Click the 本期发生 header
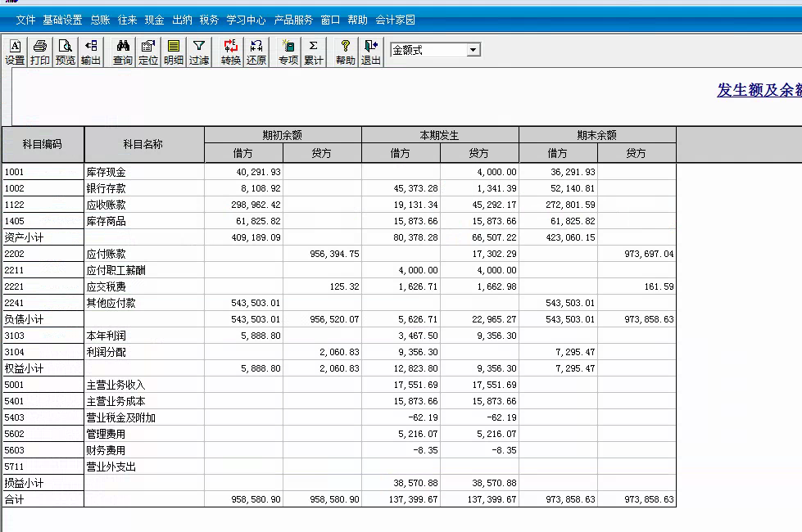The height and width of the screenshot is (532, 802). pos(439,135)
